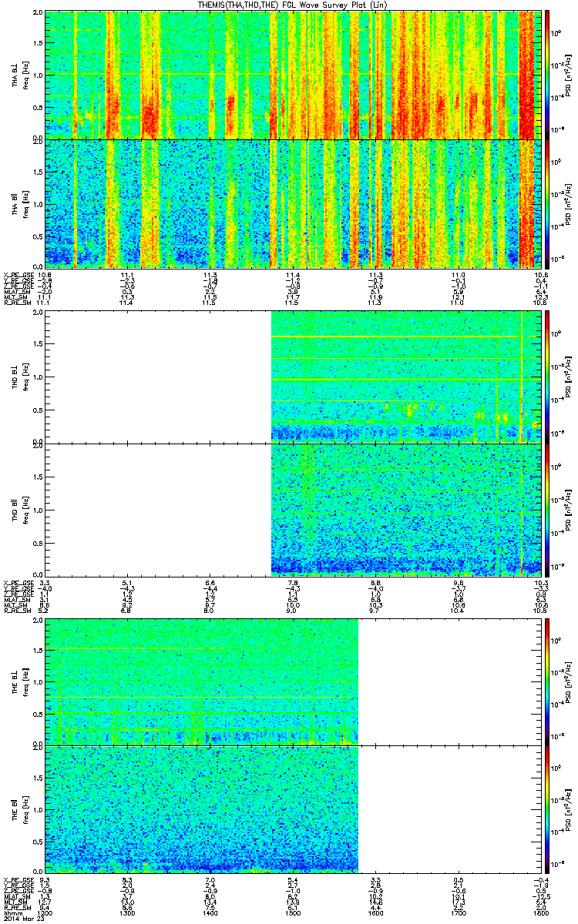Viewport: 578px width, 924px height.
Task: Click the 1700 time tick label
Action: 459,913
